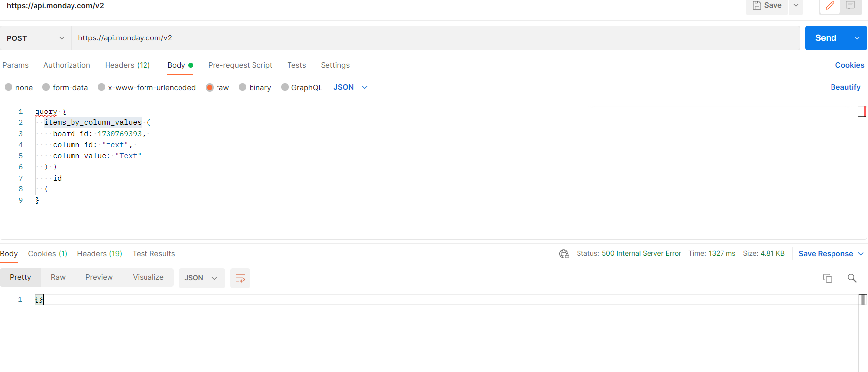Screen dimensions: 868x372
Task: Select the Preview response view
Action: pos(99,277)
